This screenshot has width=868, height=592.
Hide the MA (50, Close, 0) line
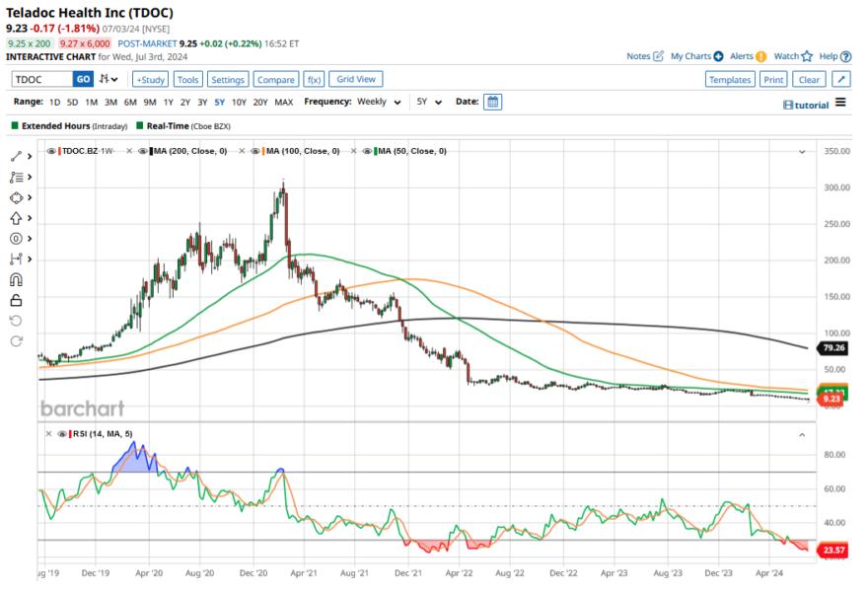(367, 151)
